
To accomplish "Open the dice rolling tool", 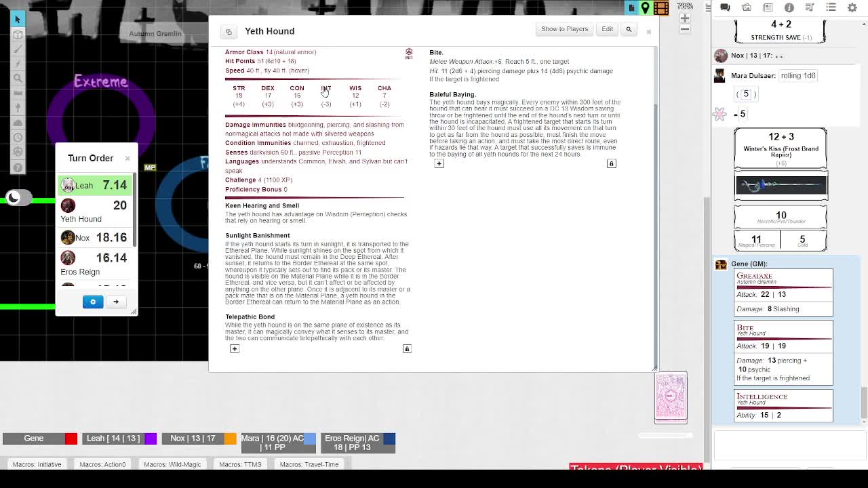I will tap(18, 152).
